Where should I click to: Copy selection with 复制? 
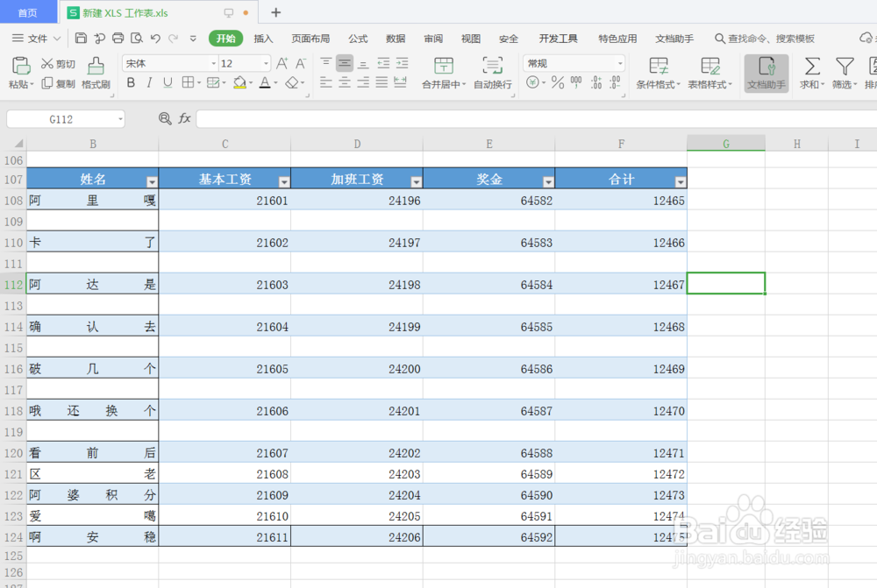pos(58,83)
